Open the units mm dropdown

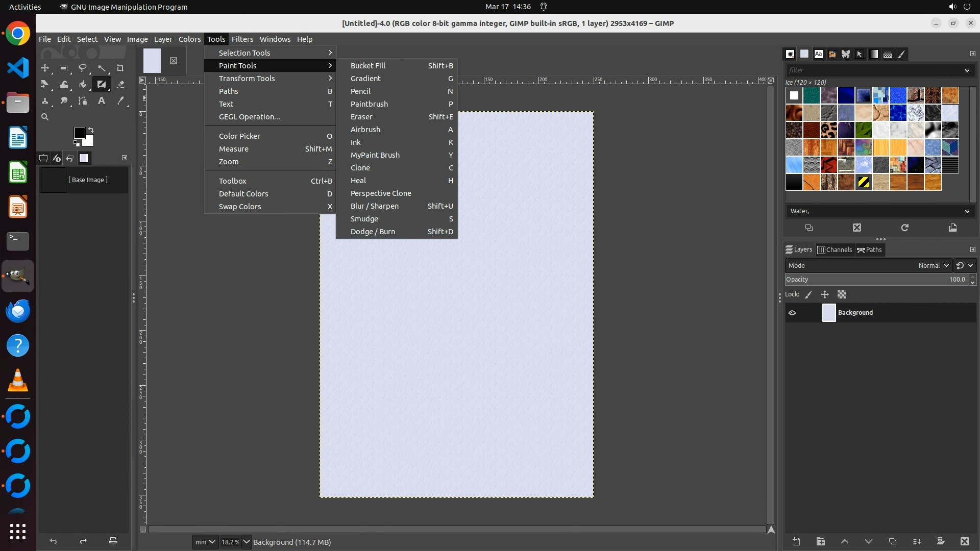pos(206,542)
